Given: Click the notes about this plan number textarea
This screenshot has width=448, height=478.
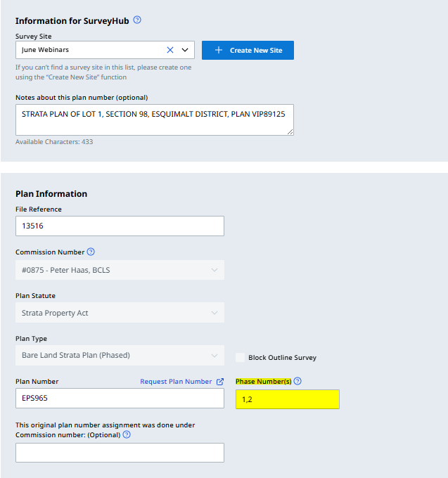Looking at the screenshot, I should coord(154,119).
